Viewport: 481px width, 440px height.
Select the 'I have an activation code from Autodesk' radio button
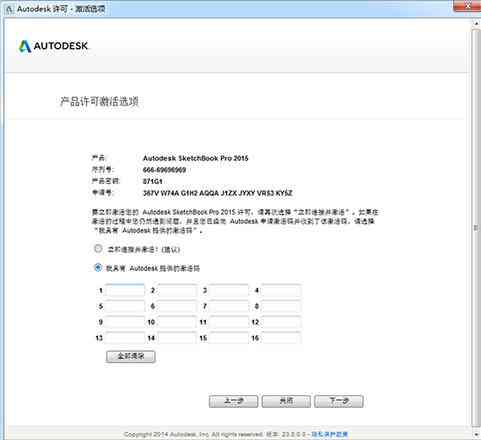(98, 267)
